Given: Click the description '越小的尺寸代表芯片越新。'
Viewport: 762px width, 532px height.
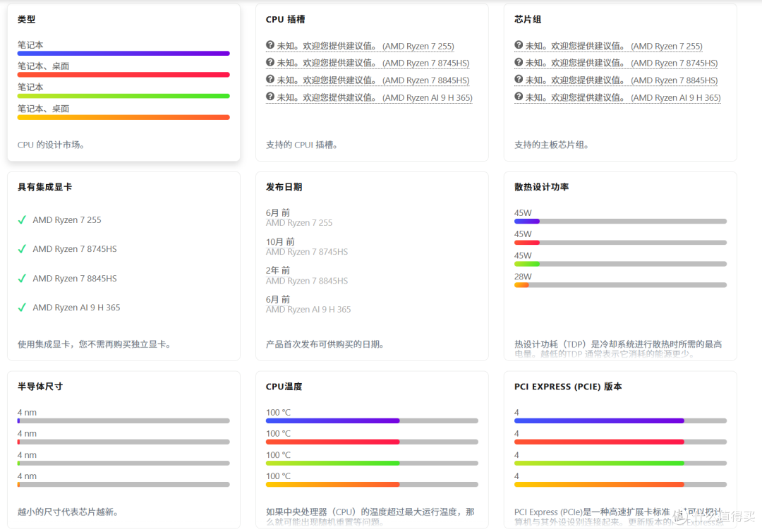Looking at the screenshot, I should (x=68, y=512).
